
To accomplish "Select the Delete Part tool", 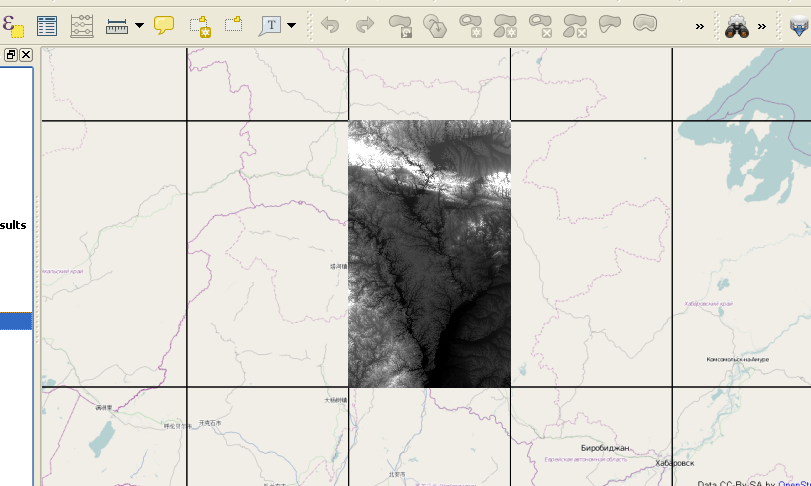I will pos(575,26).
